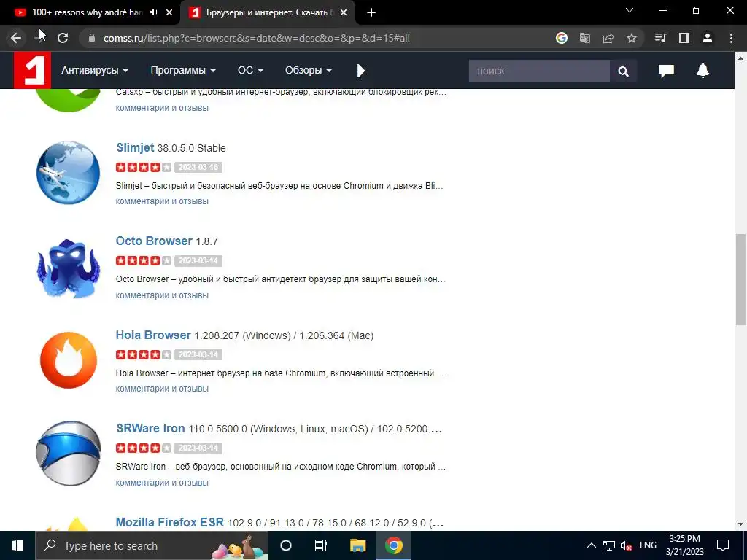Open File Explorer from taskbar
The height and width of the screenshot is (560, 747).
click(x=357, y=545)
